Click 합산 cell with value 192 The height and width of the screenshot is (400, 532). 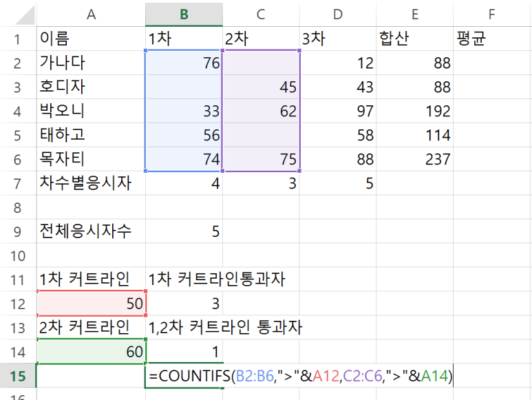[x=414, y=112]
